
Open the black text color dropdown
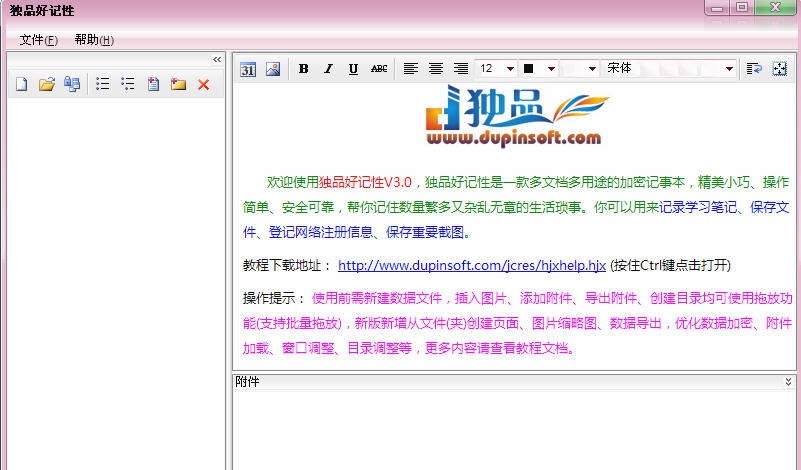[x=551, y=68]
